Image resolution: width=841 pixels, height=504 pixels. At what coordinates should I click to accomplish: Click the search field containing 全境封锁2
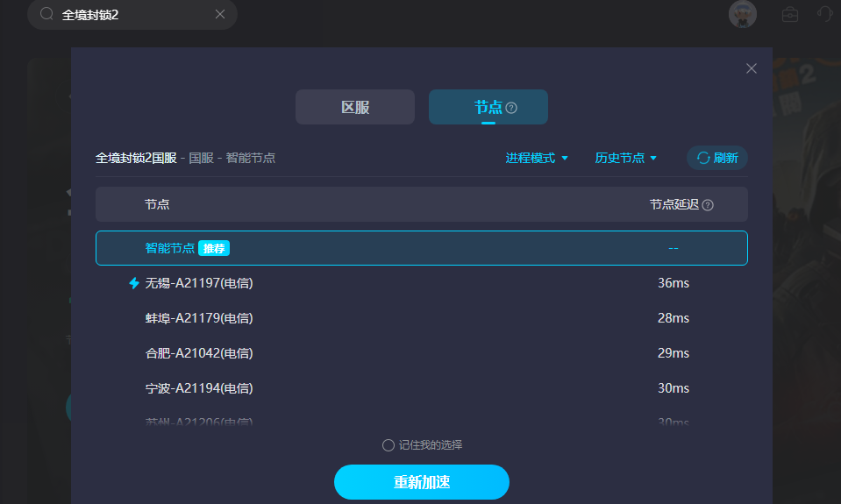[132, 15]
